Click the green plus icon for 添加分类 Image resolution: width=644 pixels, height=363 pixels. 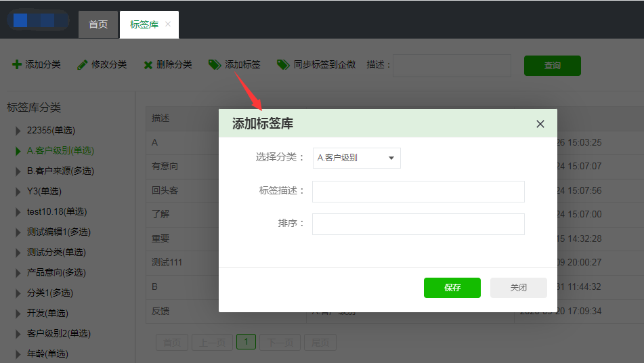(17, 65)
